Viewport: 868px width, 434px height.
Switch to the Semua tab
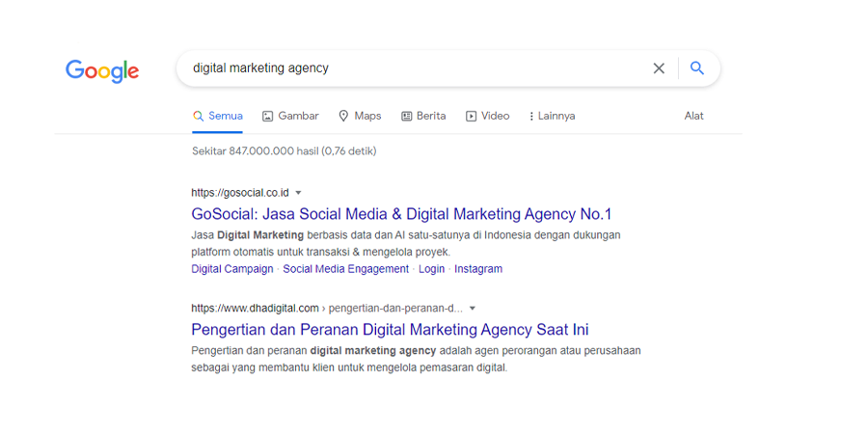[218, 116]
